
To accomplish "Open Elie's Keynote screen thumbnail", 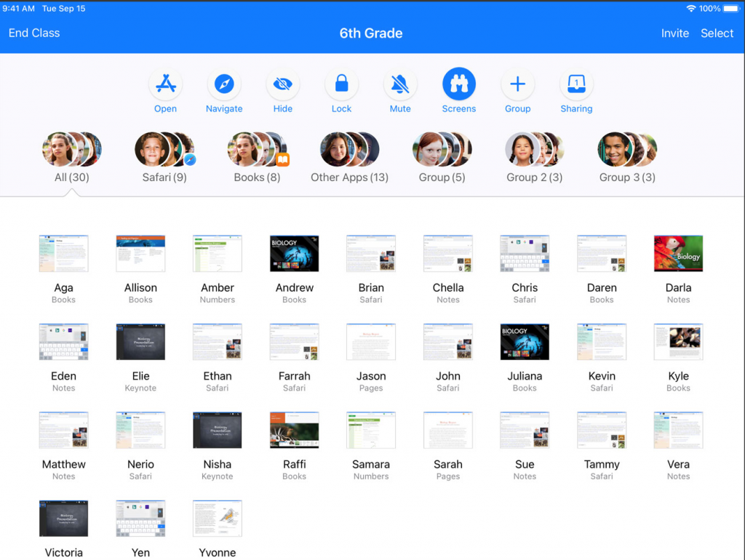I will pyautogui.click(x=140, y=342).
